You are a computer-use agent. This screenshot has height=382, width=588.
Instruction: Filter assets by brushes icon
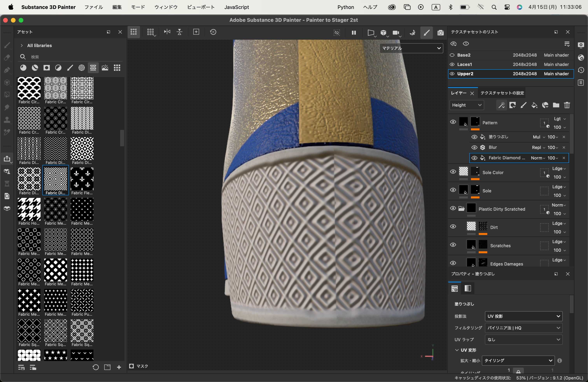click(x=70, y=68)
